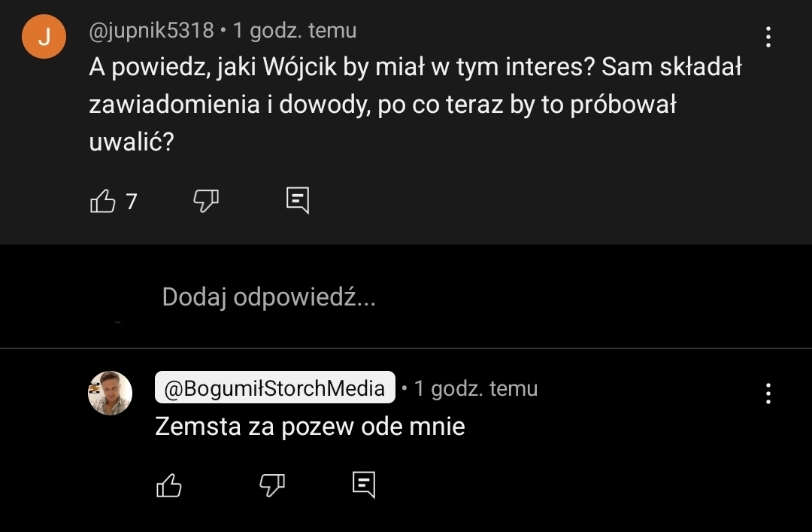Tap the comment line ending with 'uwalić?'
This screenshot has width=812, height=532.
tap(132, 141)
